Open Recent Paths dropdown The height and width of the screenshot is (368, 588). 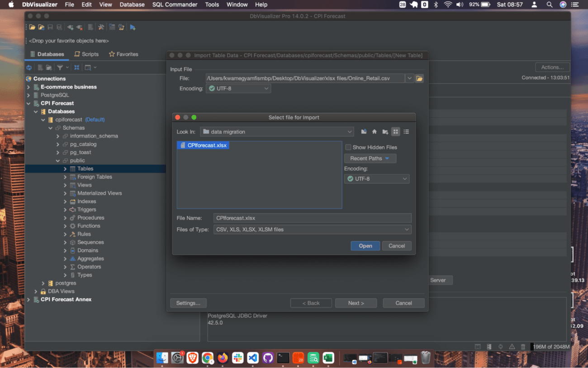[x=370, y=158]
